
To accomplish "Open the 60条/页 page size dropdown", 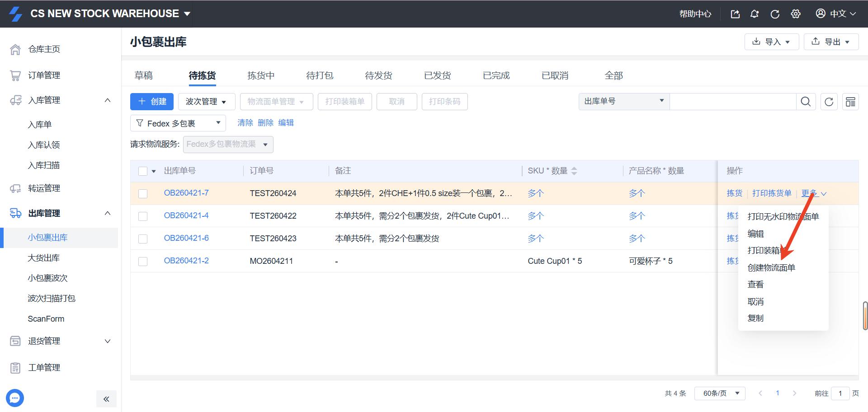I will click(719, 393).
